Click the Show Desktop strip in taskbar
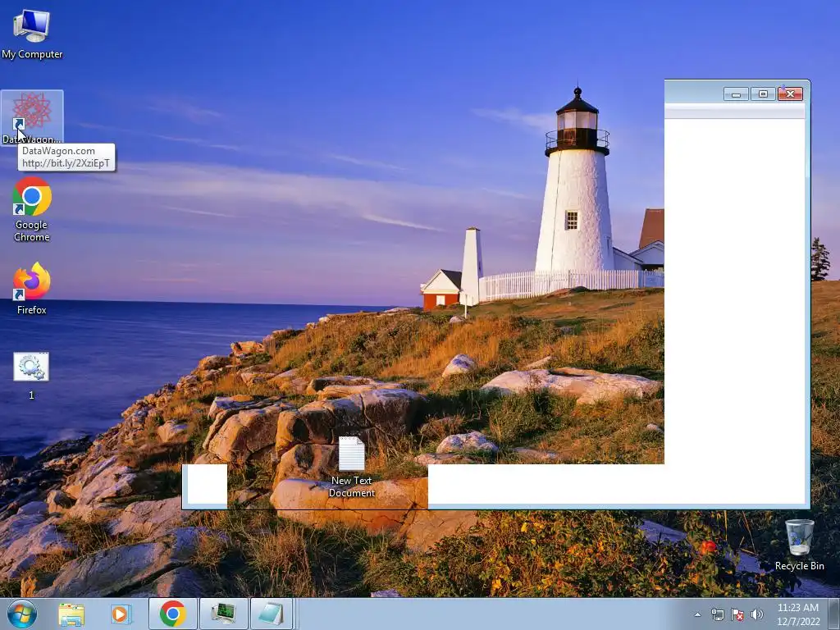The width and height of the screenshot is (840, 630). click(834, 614)
